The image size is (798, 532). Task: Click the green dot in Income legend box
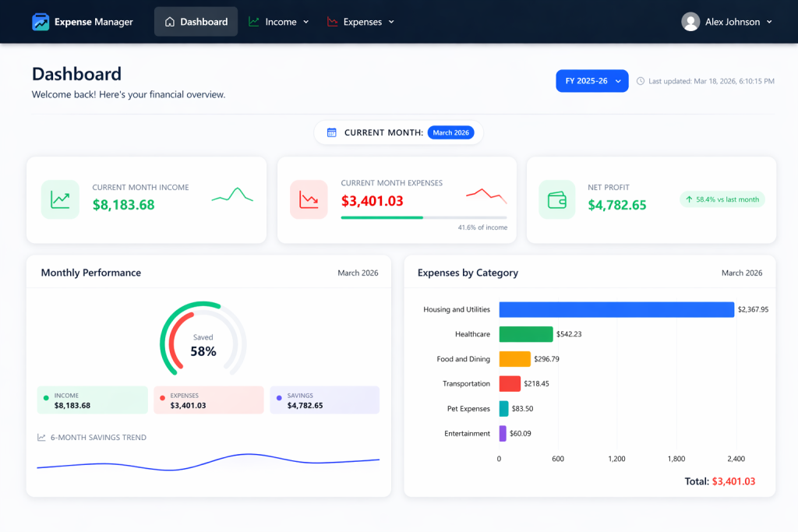tap(46, 398)
